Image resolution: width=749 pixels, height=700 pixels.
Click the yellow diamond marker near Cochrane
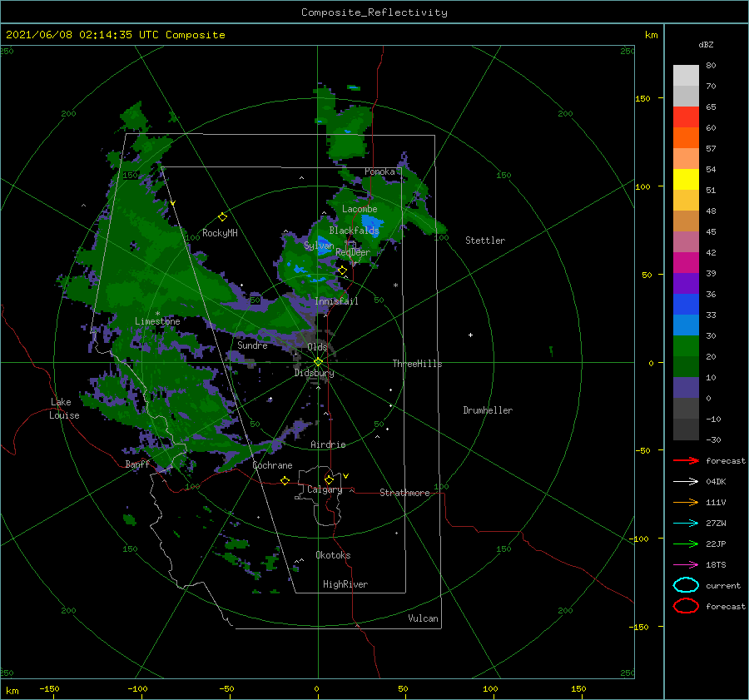pyautogui.click(x=285, y=480)
